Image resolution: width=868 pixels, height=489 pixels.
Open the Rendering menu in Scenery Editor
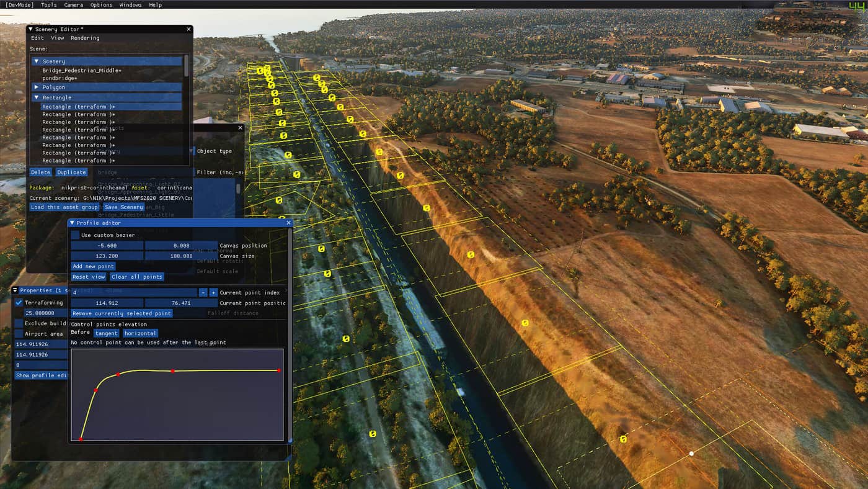tap(85, 38)
